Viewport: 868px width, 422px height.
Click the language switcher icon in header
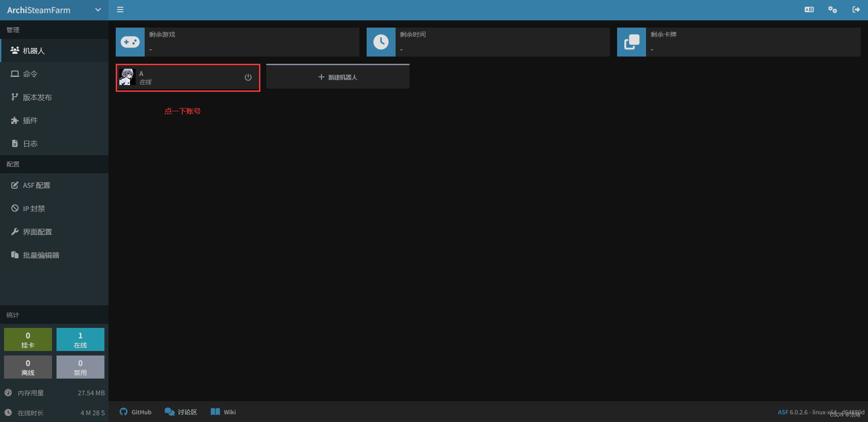[x=809, y=9]
